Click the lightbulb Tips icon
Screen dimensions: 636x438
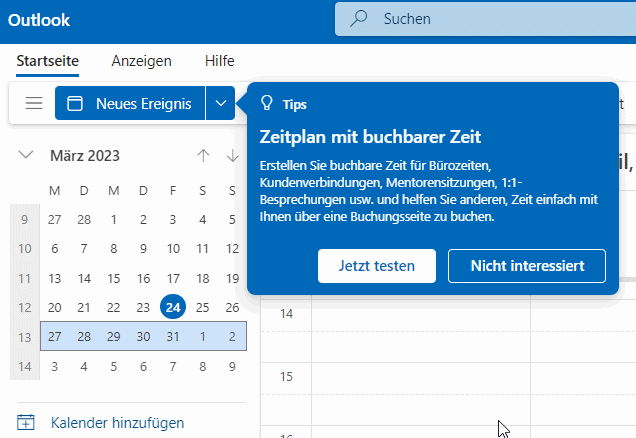click(x=266, y=103)
